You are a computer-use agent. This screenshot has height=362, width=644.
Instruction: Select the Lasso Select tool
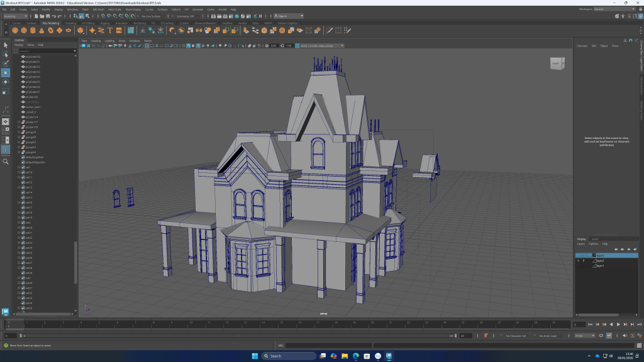coord(6,54)
